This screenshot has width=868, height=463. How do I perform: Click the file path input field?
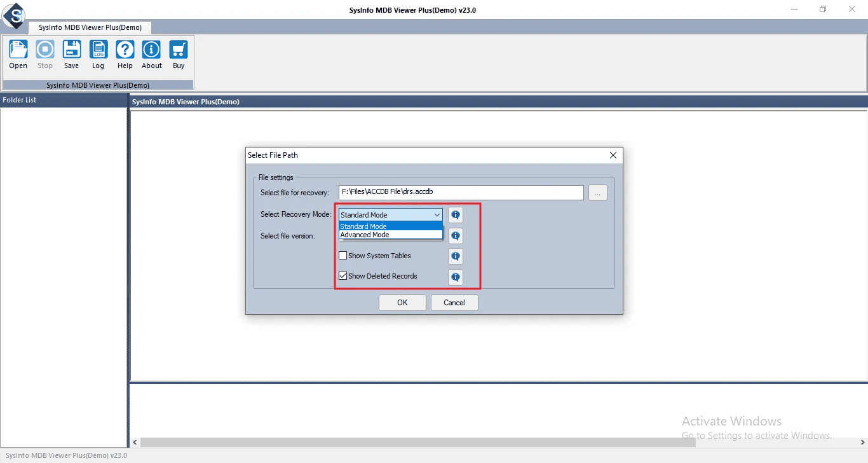461,192
